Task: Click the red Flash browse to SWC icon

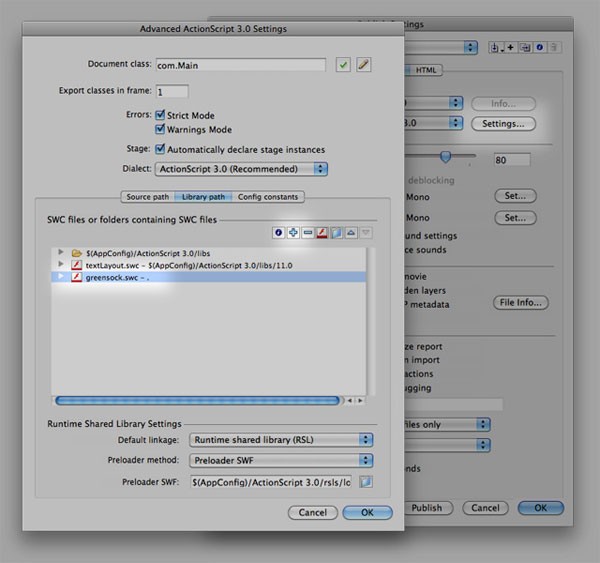Action: tap(322, 232)
